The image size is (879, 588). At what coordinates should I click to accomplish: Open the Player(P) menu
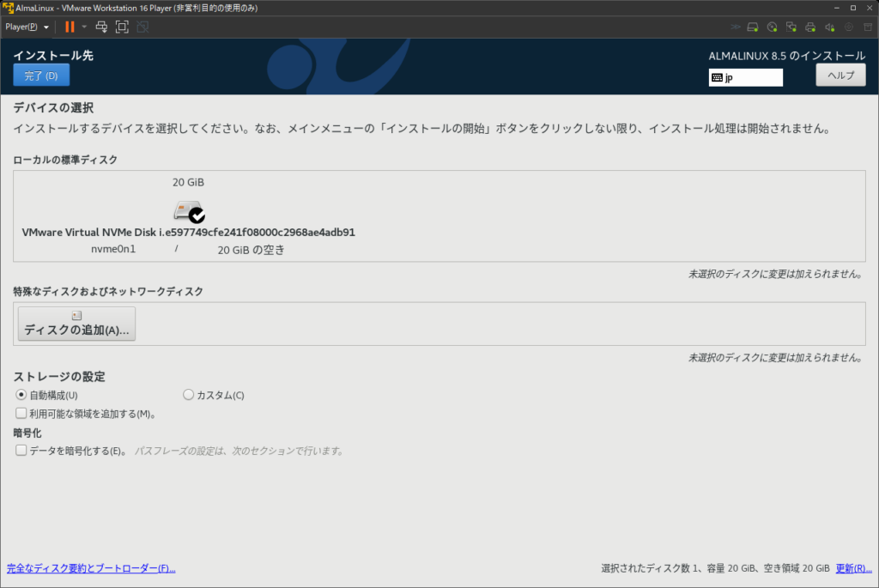coord(27,27)
